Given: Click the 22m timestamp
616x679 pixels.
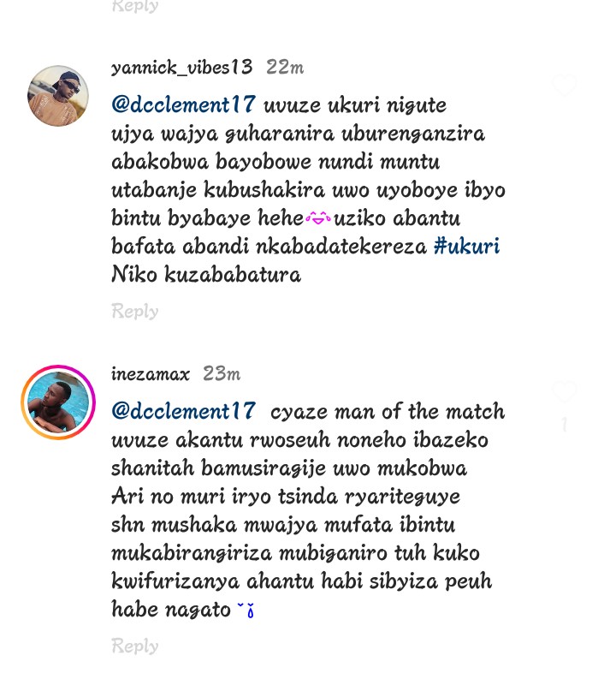Looking at the screenshot, I should click(x=285, y=68).
